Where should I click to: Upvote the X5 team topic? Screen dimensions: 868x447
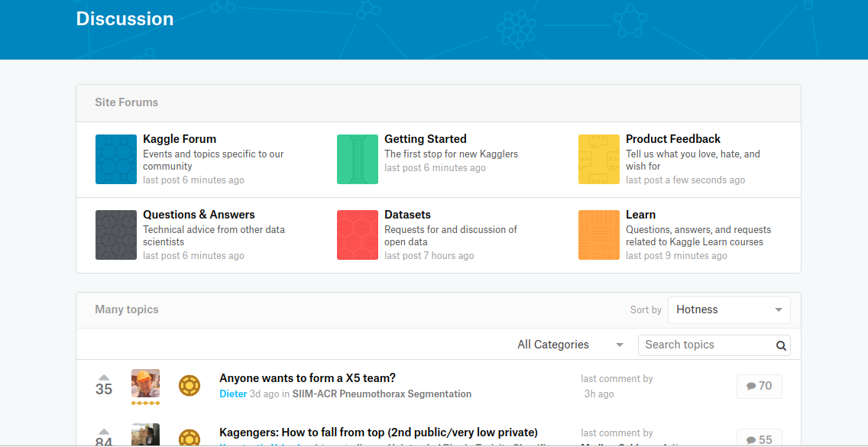pos(104,377)
